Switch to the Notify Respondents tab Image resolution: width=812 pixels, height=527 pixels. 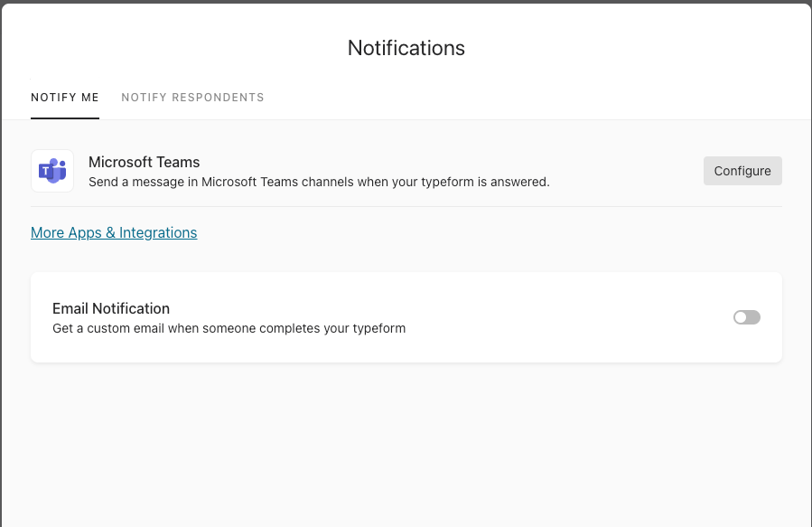pyautogui.click(x=192, y=98)
